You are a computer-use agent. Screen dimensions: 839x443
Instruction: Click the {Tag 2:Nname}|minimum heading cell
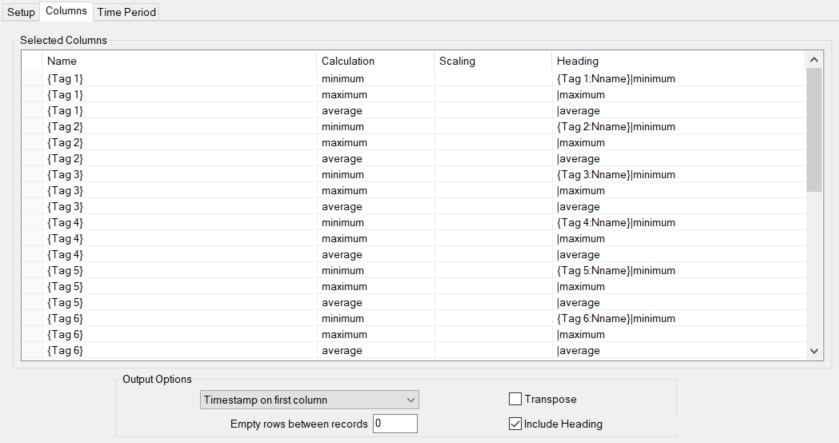click(678, 127)
